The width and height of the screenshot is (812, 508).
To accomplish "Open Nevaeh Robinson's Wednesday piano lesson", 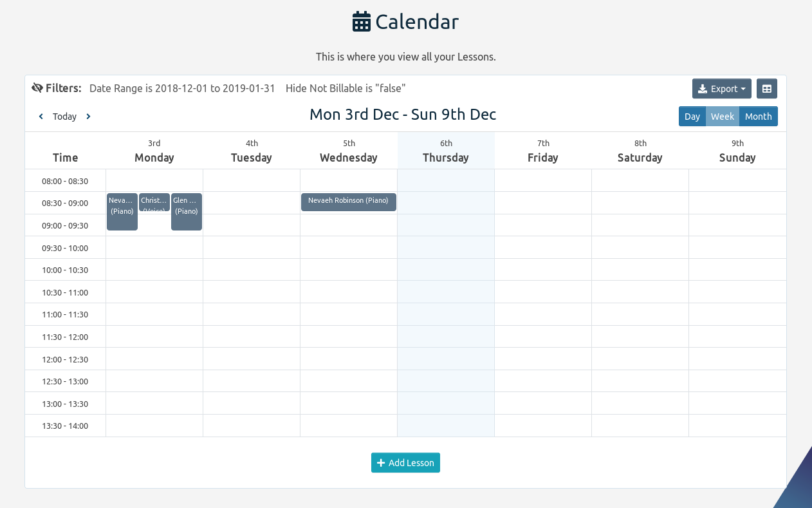I will click(x=348, y=202).
